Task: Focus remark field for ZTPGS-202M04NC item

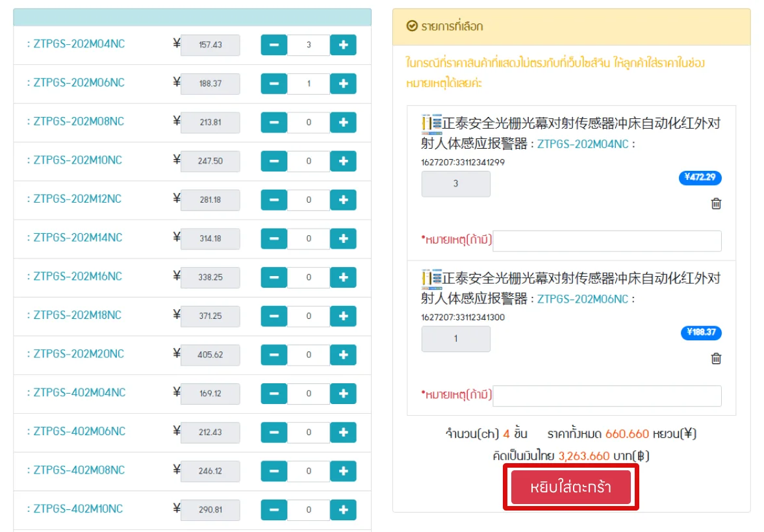Action: click(607, 241)
